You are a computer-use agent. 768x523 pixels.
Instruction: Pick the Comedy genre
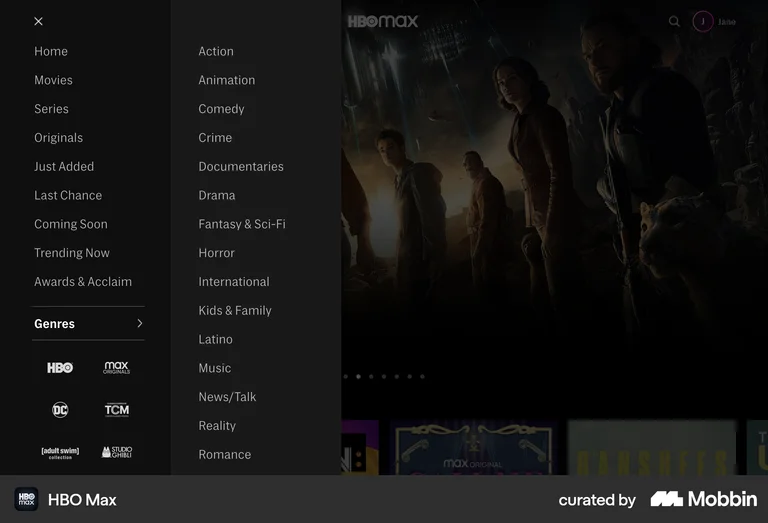221,109
